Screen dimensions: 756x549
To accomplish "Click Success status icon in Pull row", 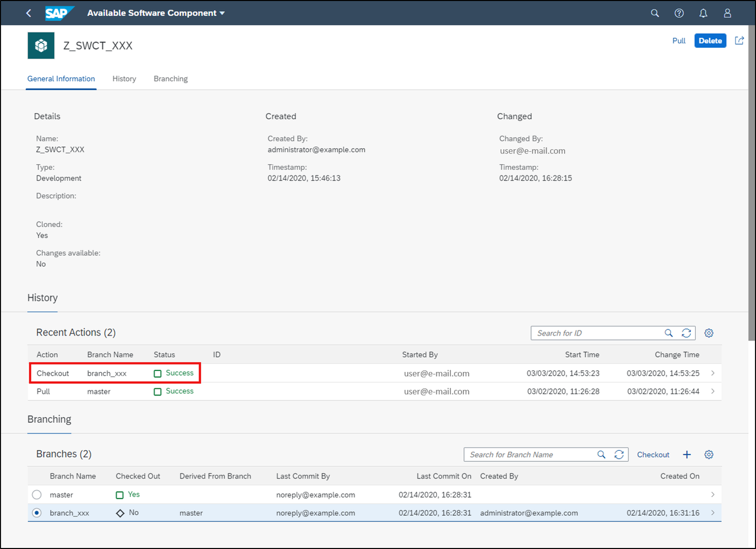I will pyautogui.click(x=157, y=392).
